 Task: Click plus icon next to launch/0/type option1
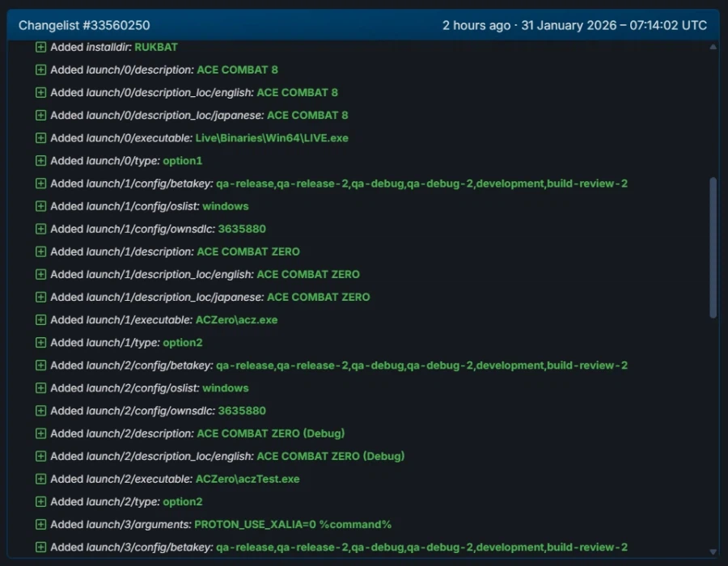pos(40,161)
